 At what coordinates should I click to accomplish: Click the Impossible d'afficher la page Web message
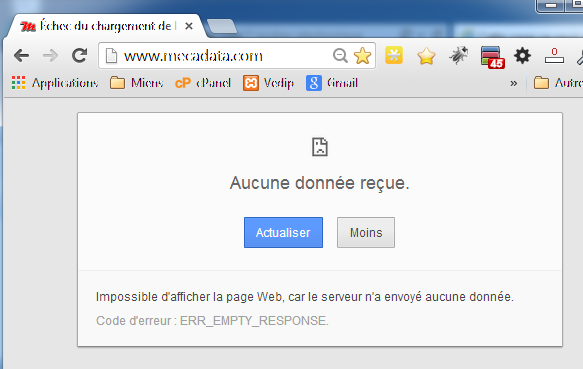coord(305,296)
